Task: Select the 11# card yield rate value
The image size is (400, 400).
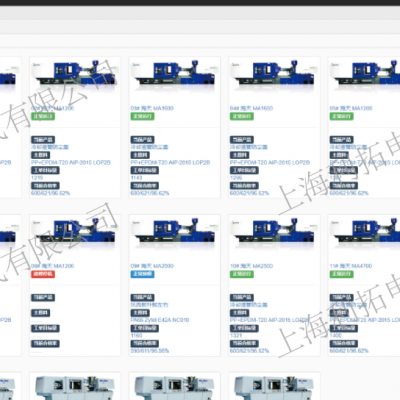Action: coord(349,351)
